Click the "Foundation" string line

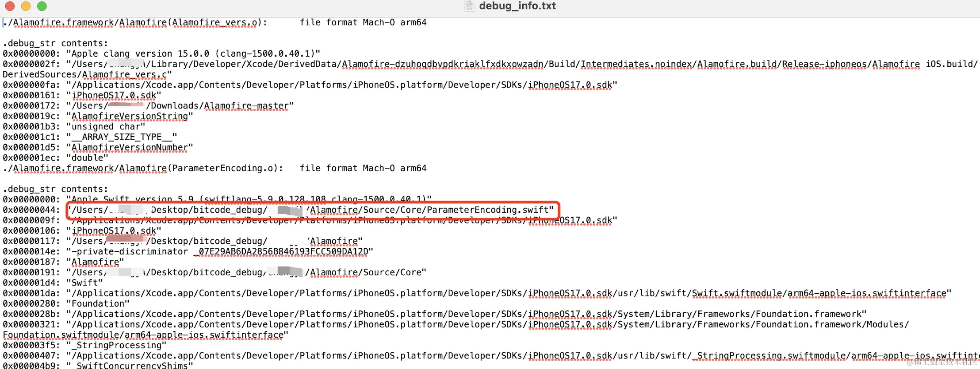coord(66,304)
